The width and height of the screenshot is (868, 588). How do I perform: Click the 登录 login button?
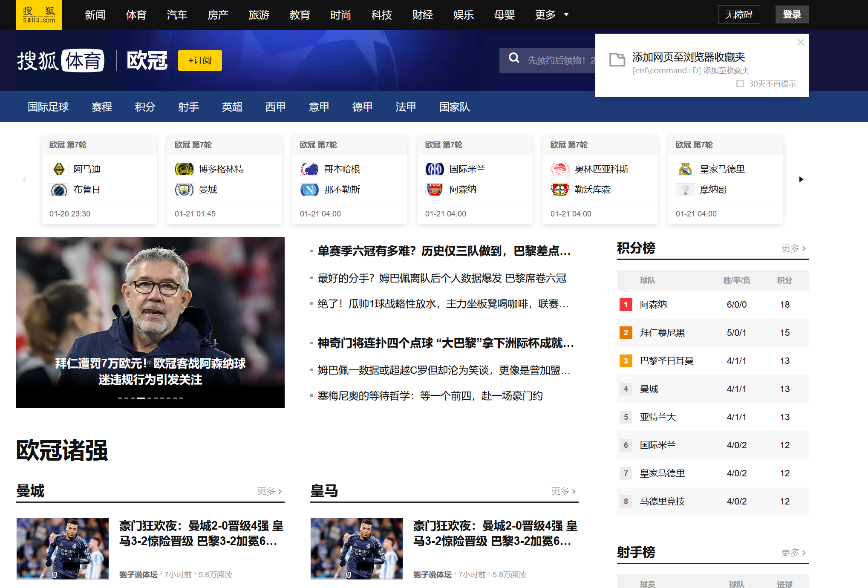(x=791, y=15)
